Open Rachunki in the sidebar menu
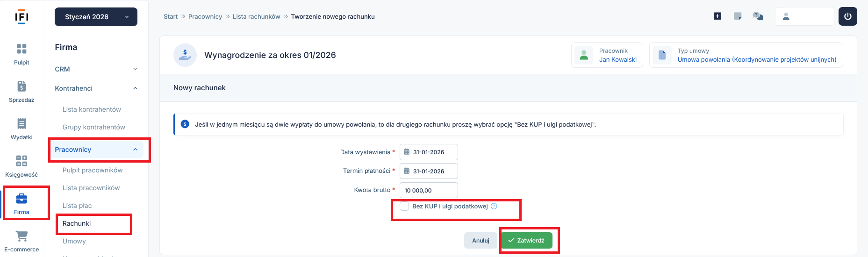The width and height of the screenshot is (868, 257). pos(77,223)
